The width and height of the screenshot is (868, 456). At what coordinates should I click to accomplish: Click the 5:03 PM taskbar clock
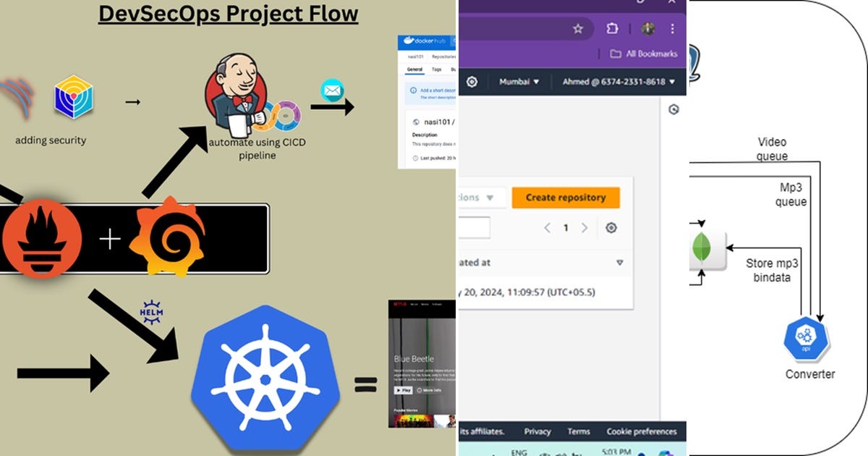tap(617, 452)
